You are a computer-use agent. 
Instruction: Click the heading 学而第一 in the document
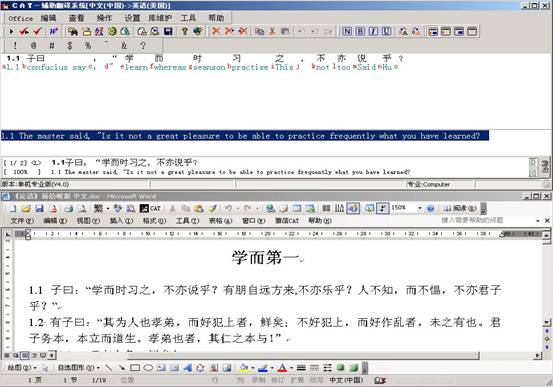(x=266, y=257)
